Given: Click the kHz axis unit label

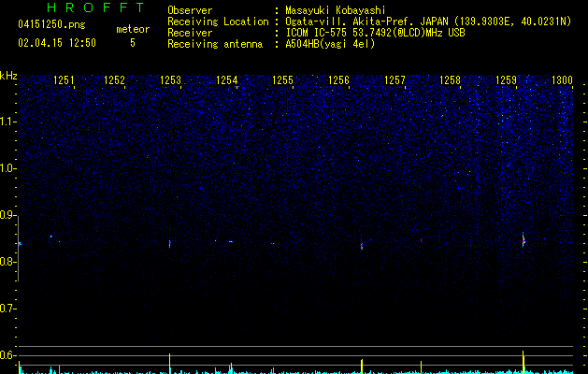Looking at the screenshot, I should pos(8,76).
